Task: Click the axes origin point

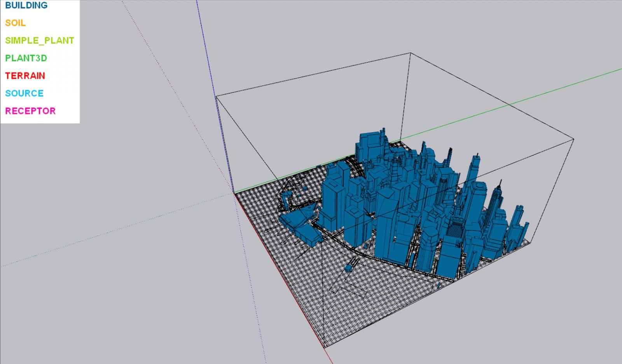Action: [x=233, y=191]
